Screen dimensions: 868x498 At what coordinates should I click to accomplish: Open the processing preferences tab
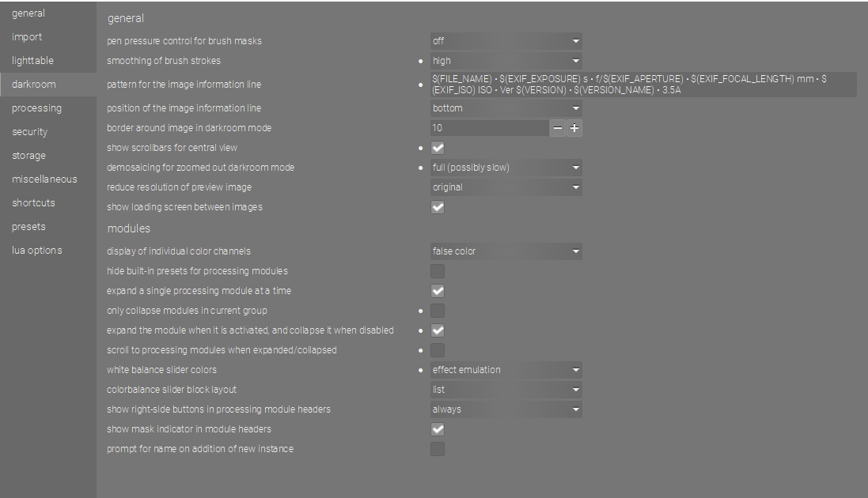point(36,108)
